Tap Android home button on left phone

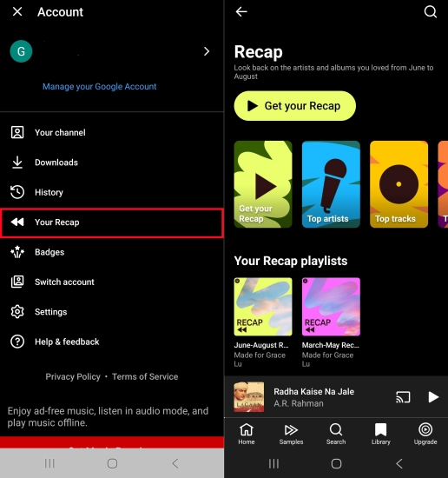[112, 463]
